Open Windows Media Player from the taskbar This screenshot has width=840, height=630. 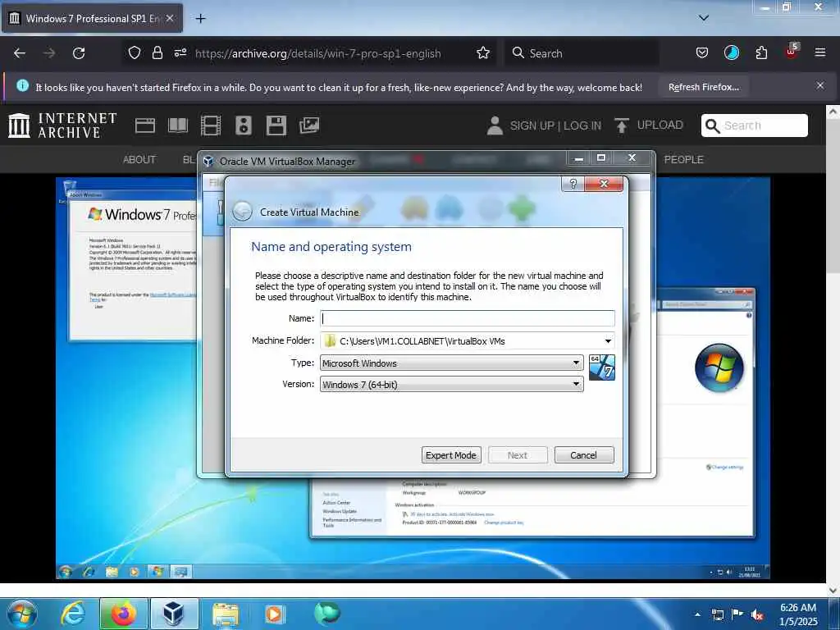pos(275,614)
